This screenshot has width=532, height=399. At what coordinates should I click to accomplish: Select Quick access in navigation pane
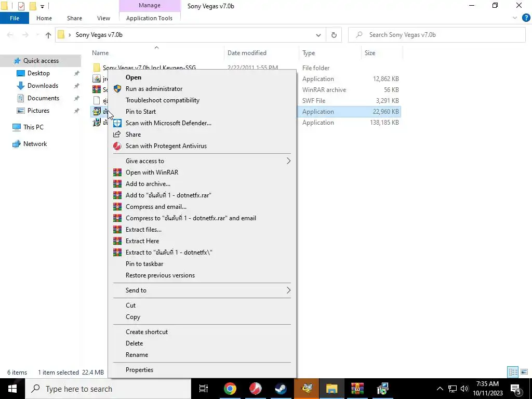[41, 61]
